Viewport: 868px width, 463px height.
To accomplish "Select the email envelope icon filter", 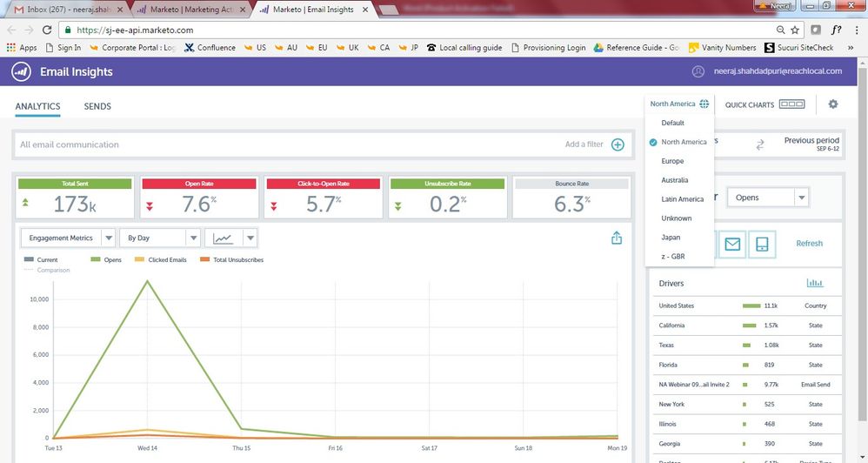I will (x=732, y=244).
